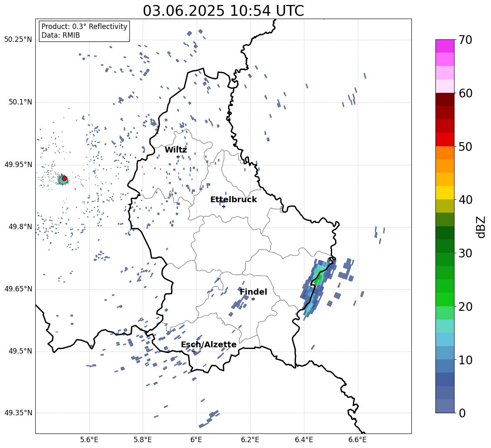Click the colorbar 70 tick label
Screen dimensions: 491x448
point(465,40)
